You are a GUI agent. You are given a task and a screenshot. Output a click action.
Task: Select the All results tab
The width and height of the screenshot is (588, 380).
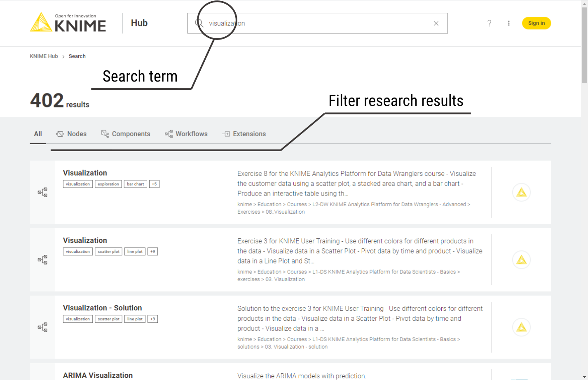(38, 134)
